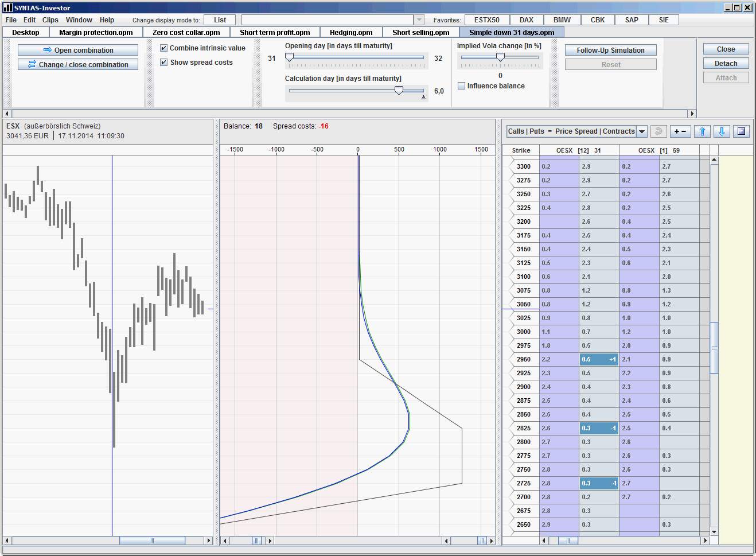Click the left scroll arrow of the control panel

click(x=7, y=114)
